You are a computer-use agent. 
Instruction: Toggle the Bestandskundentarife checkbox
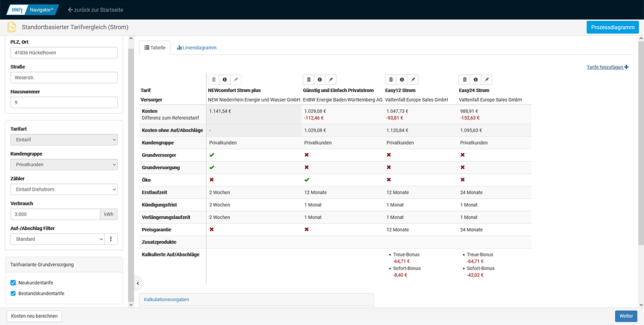tap(14, 293)
